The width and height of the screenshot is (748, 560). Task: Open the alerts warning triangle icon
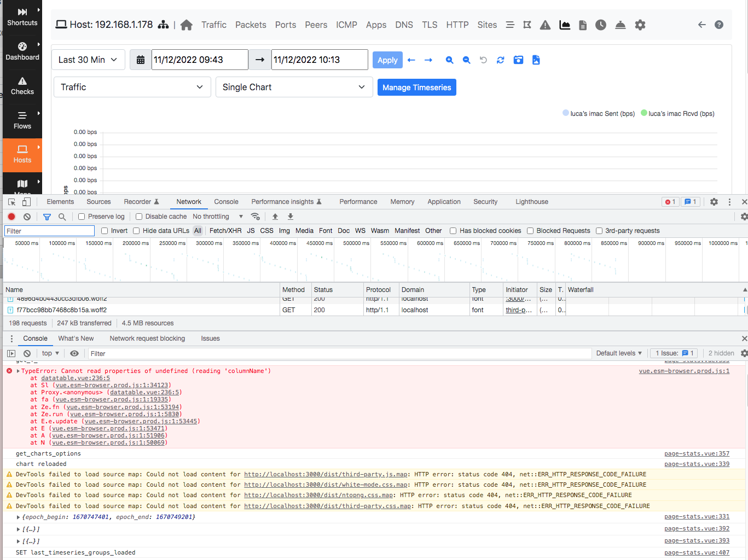(x=545, y=25)
